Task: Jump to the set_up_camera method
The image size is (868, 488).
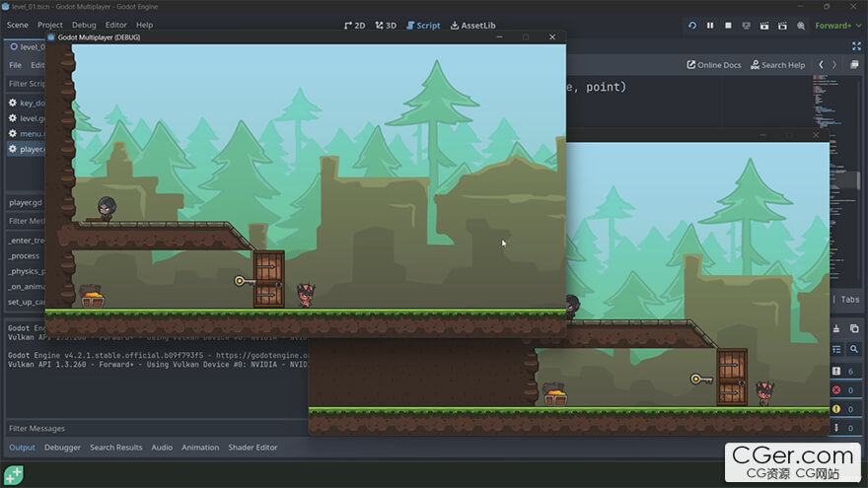Action: (x=26, y=302)
